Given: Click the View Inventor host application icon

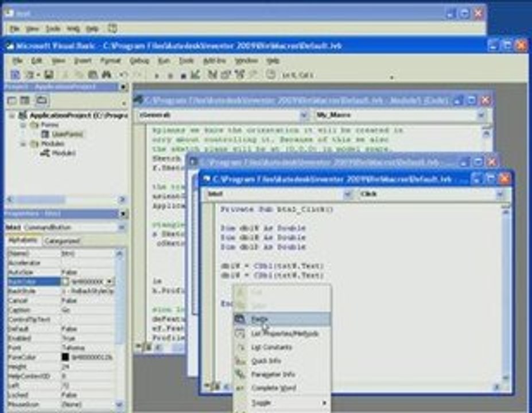Looking at the screenshot, I should pyautogui.click(x=15, y=74).
